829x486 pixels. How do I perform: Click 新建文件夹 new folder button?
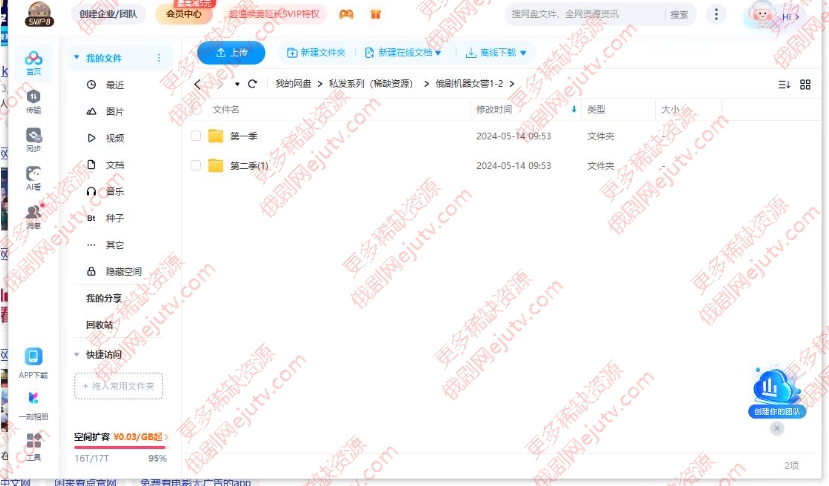(x=316, y=52)
